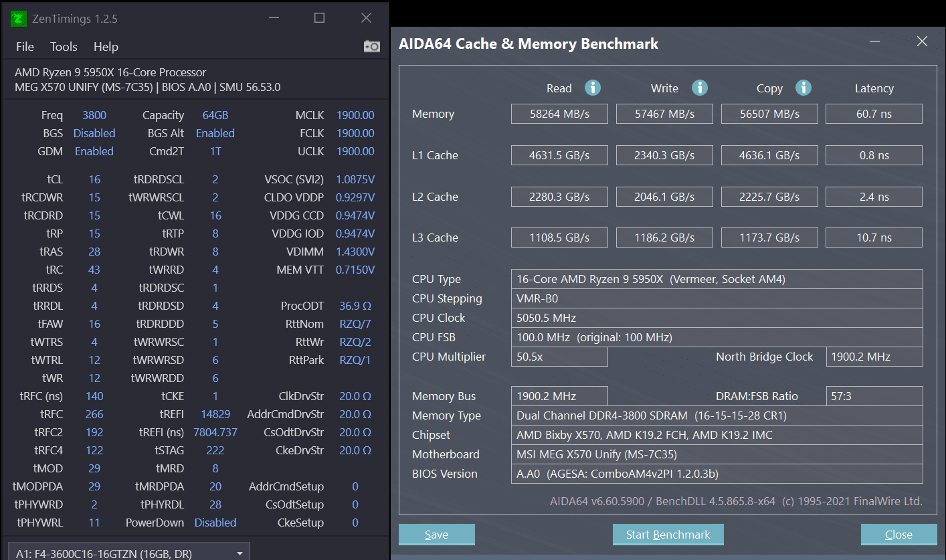Screen dimensions: 946x560
Task: Maximize the ZenTimings window
Action: (320, 18)
